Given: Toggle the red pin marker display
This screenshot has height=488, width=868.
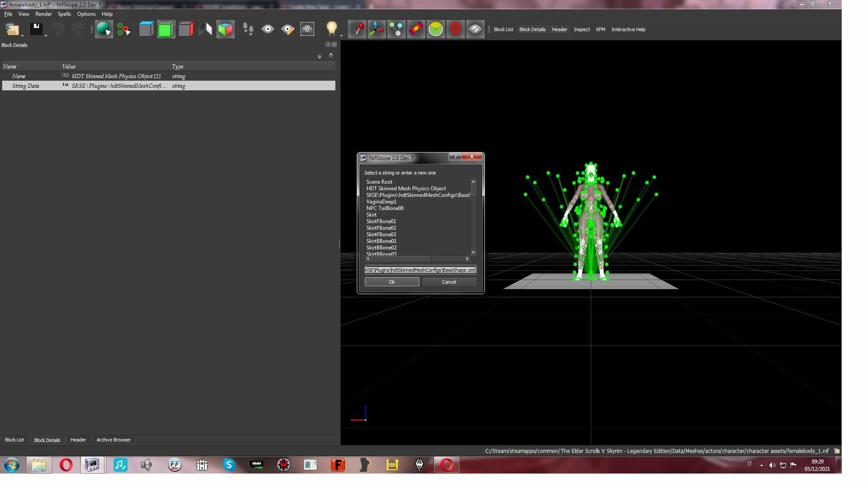Looking at the screenshot, I should click(x=357, y=29).
